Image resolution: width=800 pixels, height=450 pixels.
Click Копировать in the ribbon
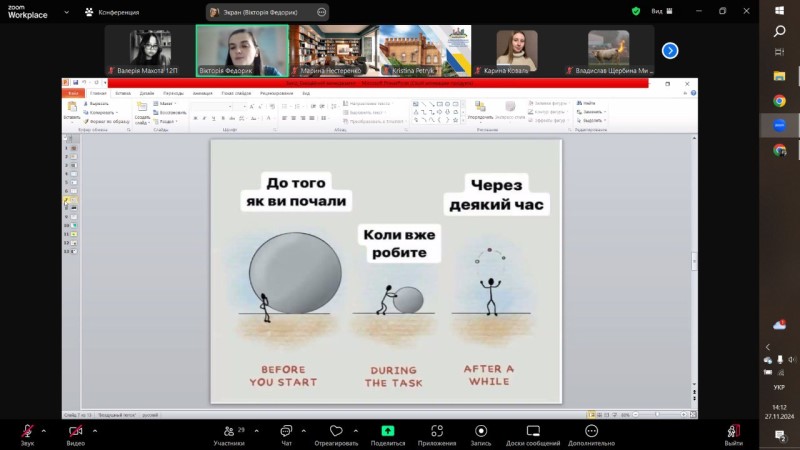tap(101, 112)
